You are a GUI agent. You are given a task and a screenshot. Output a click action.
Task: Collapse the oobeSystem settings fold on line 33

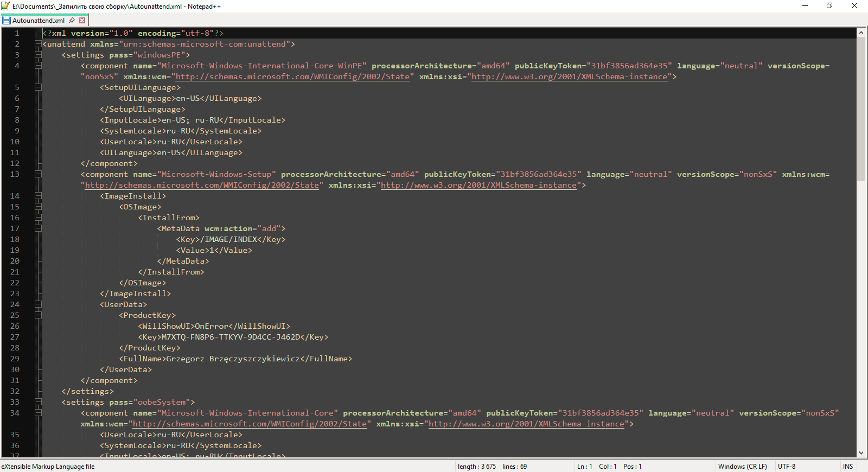pos(38,402)
